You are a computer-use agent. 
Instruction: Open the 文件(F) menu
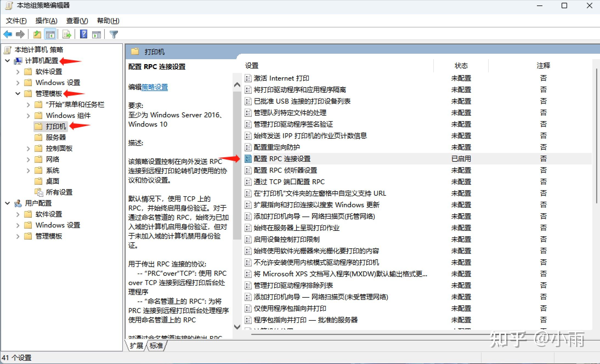coord(16,21)
